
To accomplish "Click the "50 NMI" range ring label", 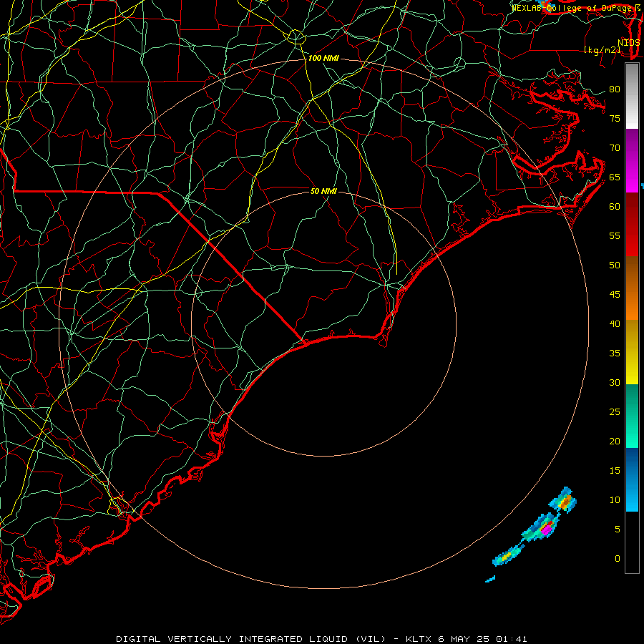I will [323, 191].
